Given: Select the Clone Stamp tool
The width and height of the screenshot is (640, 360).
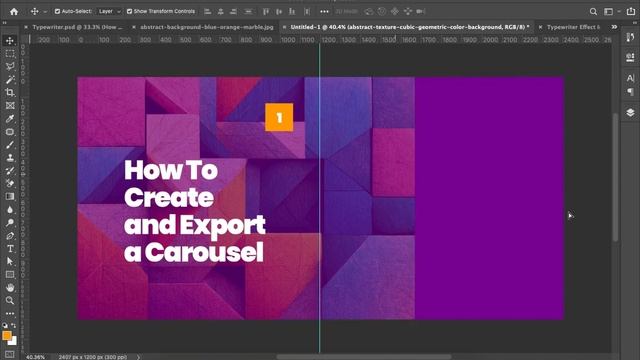Looking at the screenshot, I should (x=10, y=158).
